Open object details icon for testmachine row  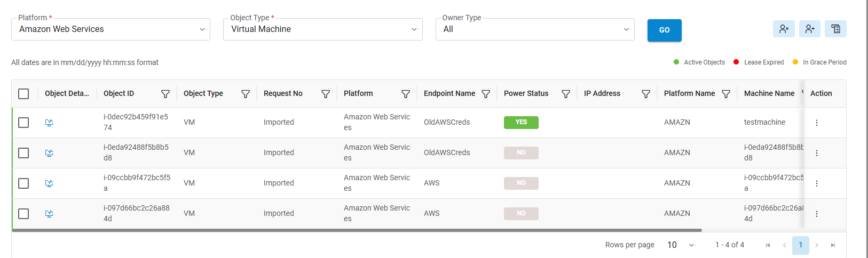tap(49, 123)
